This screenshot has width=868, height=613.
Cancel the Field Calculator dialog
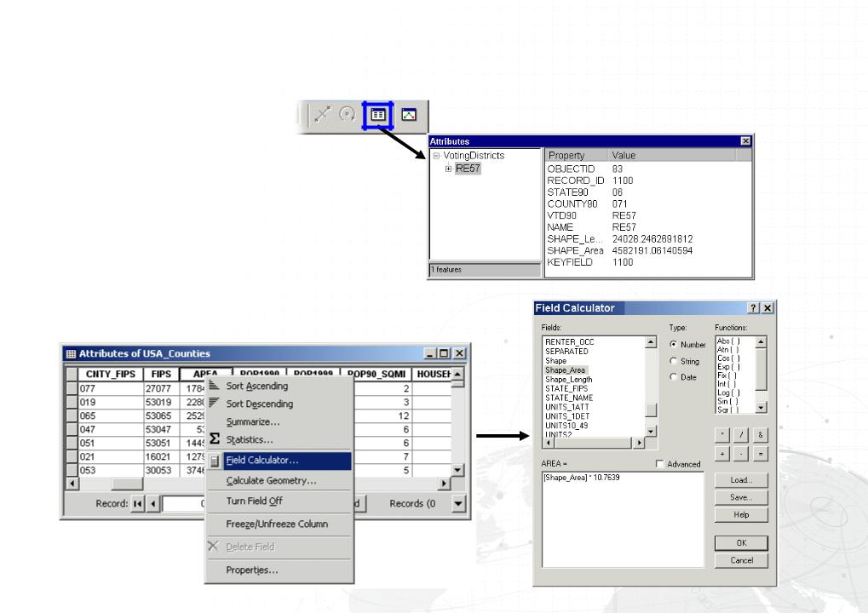pyautogui.click(x=741, y=560)
